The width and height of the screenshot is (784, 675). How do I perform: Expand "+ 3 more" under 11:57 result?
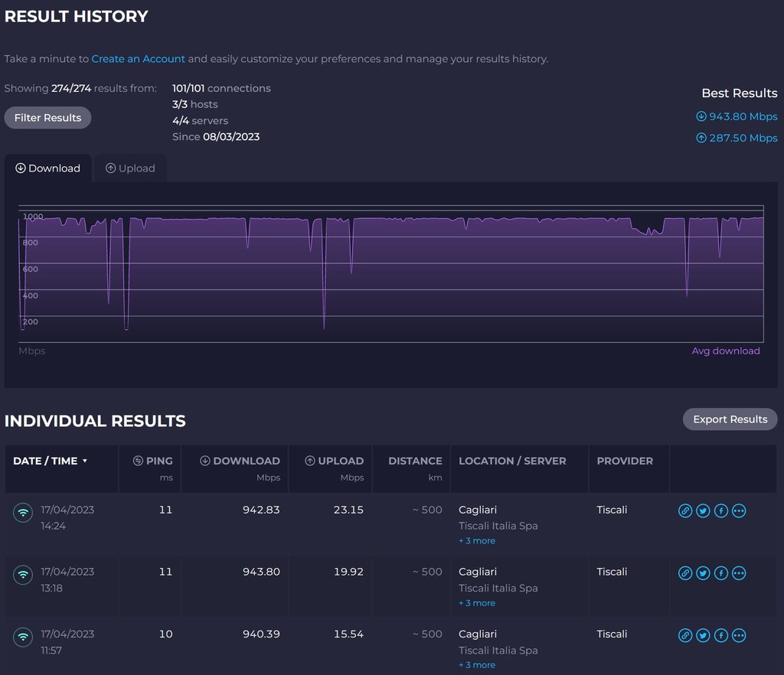click(477, 665)
